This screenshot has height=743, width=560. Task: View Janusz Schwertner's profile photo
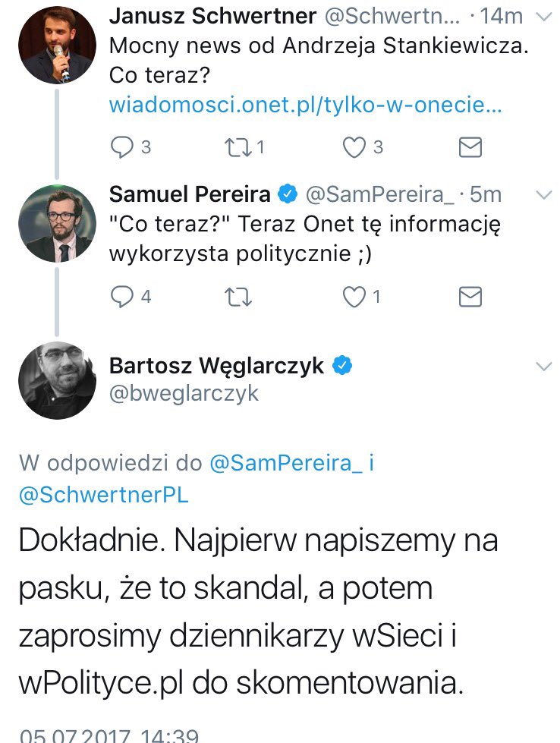point(57,45)
